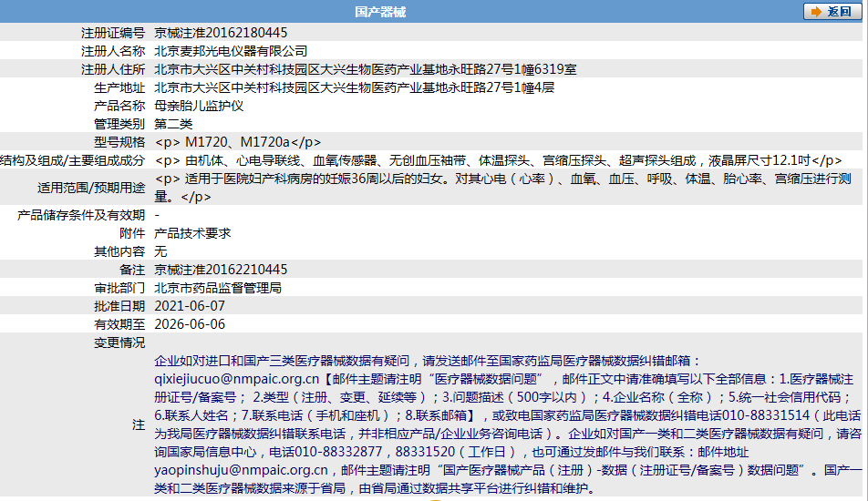Click the 变更情况 label
This screenshot has width=868, height=501.
pyautogui.click(x=119, y=343)
